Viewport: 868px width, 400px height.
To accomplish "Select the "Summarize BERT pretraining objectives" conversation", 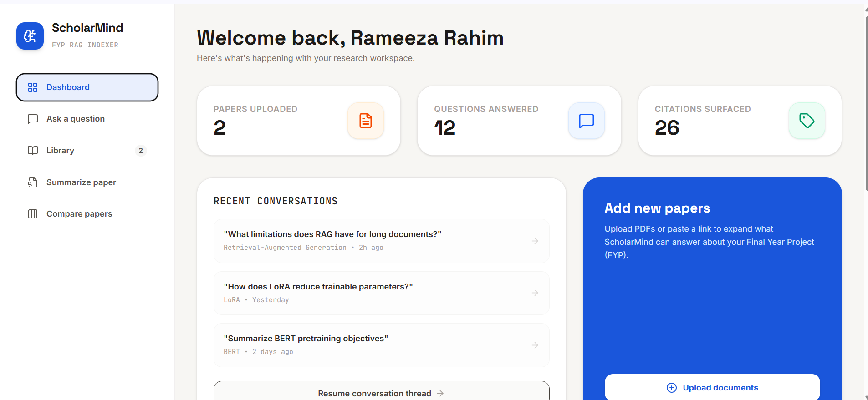I will click(382, 345).
